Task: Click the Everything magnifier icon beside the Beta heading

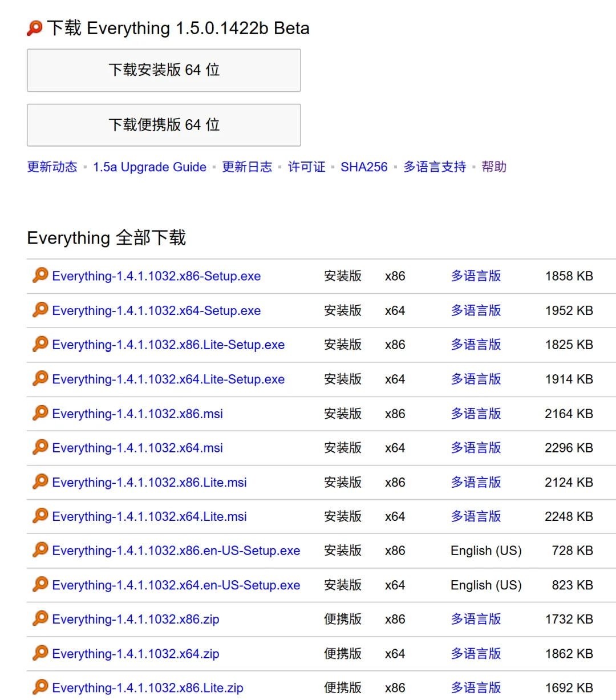Action: coord(35,28)
